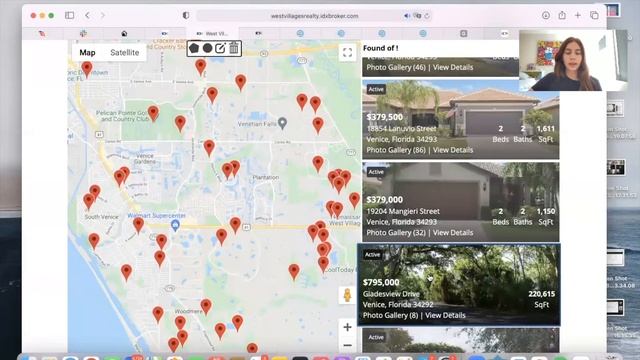This screenshot has height=360, width=640.
Task: Open View Details for Gladesview Drive
Action: click(445, 315)
